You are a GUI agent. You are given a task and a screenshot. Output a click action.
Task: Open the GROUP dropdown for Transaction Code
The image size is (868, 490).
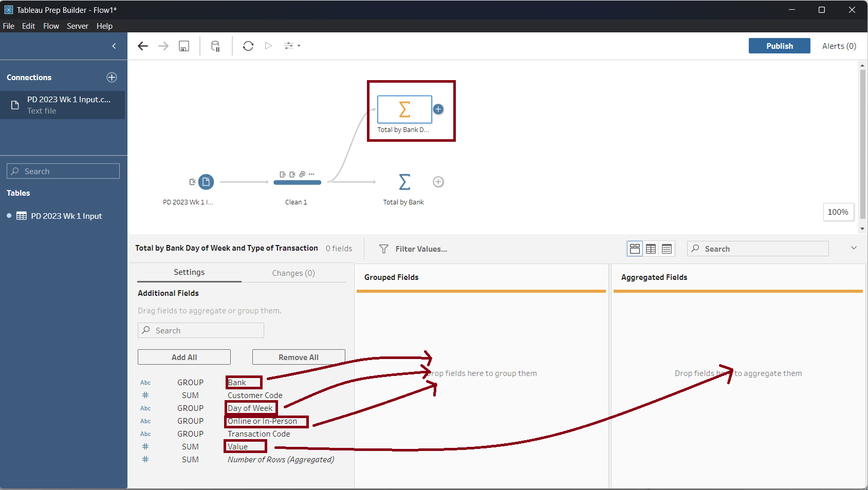(x=191, y=434)
